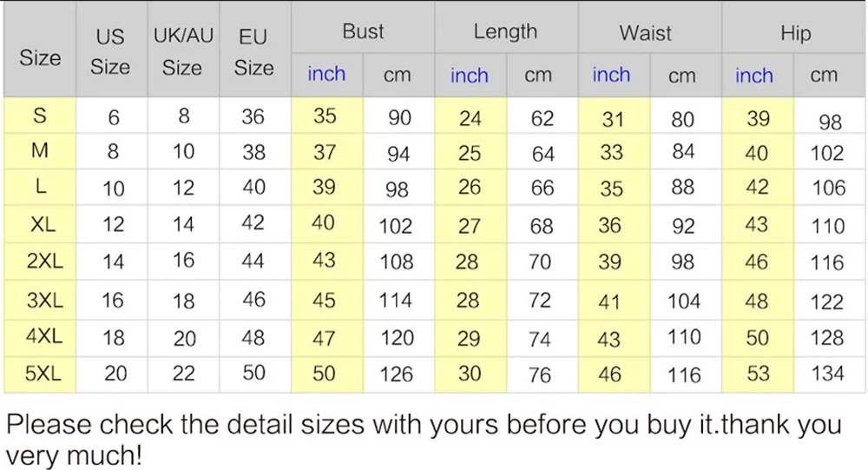Click the 134 cm hip value

(x=827, y=374)
